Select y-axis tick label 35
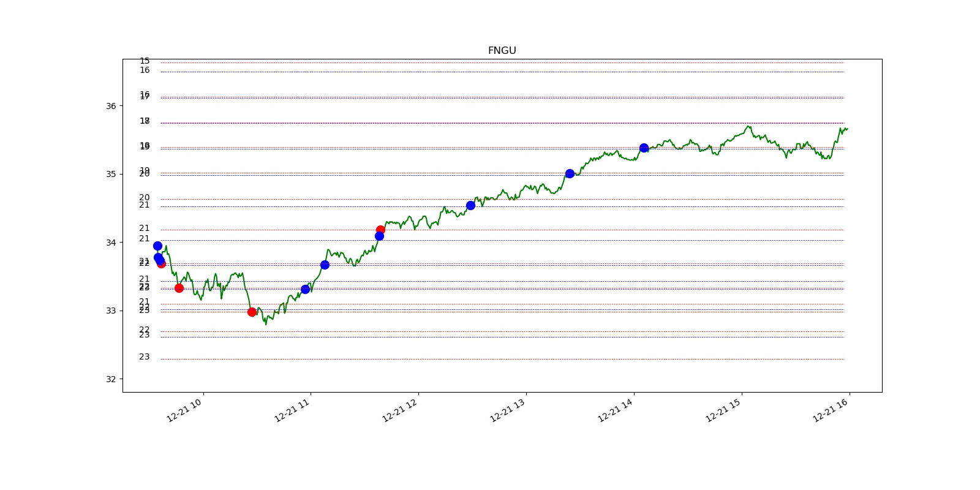Image resolution: width=980 pixels, height=490 pixels. [x=111, y=174]
